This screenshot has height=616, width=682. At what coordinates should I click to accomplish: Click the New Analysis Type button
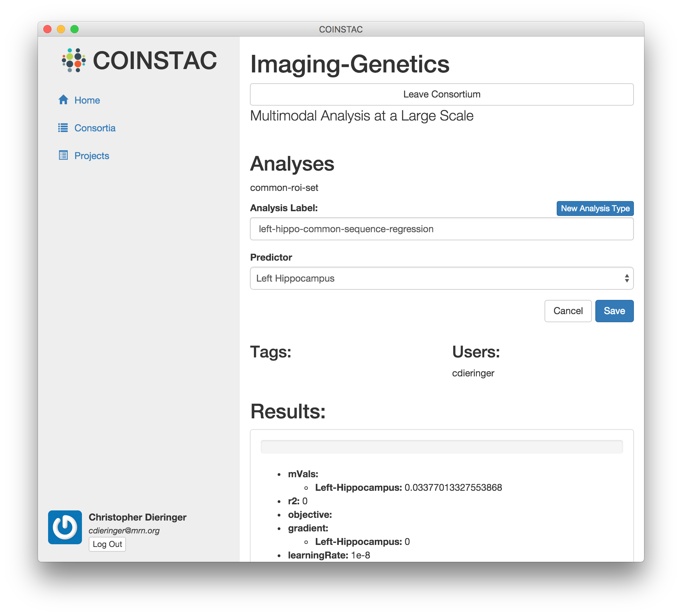point(595,208)
